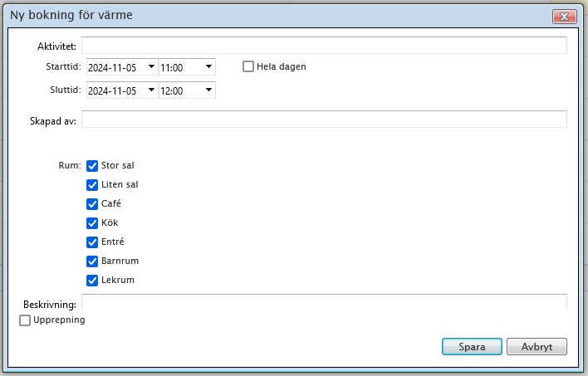
Task: Deselect the Café room checkbox
Action: pos(92,204)
